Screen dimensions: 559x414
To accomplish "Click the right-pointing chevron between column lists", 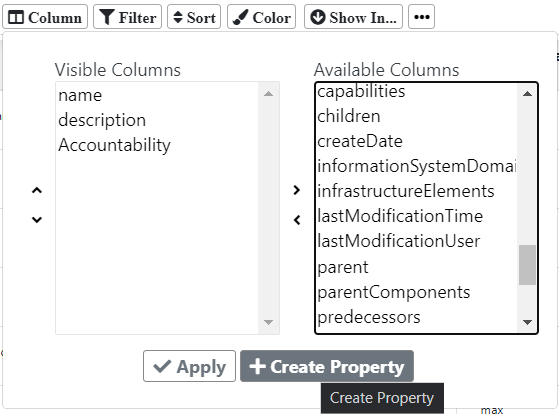I will click(297, 190).
